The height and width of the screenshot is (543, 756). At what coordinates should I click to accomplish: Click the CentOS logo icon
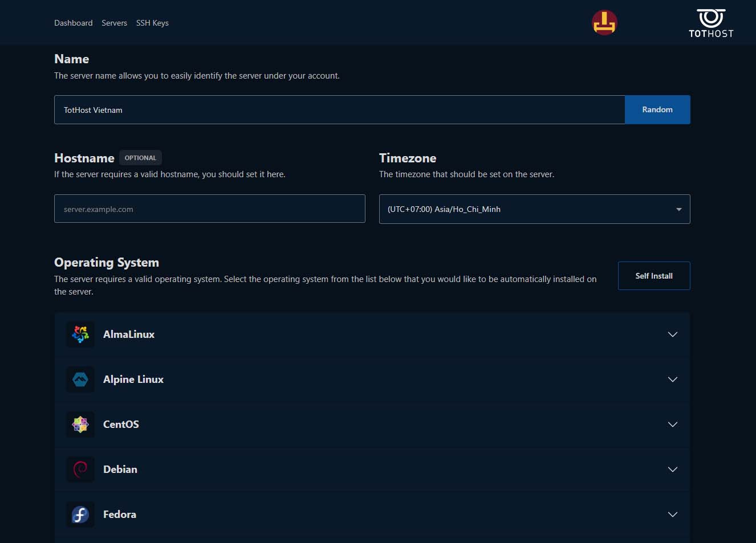80,424
